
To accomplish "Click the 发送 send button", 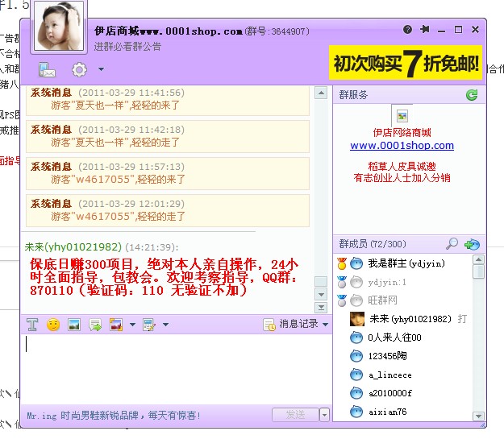I will click(295, 415).
